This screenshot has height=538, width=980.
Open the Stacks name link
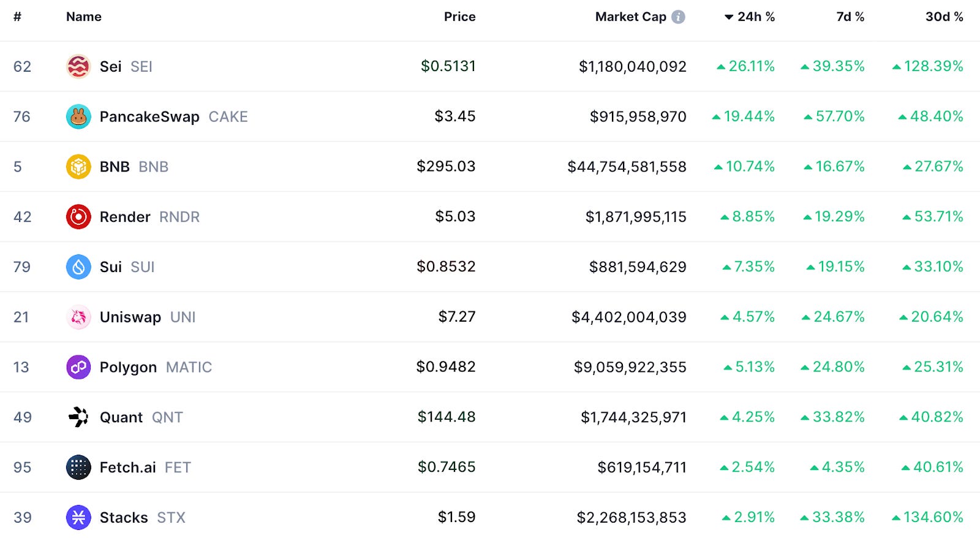click(x=124, y=518)
